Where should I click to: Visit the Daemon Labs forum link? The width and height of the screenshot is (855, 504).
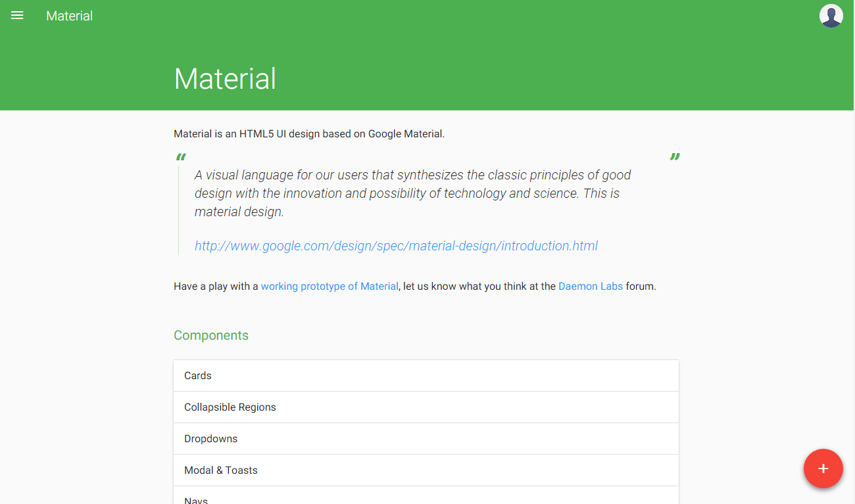[591, 286]
